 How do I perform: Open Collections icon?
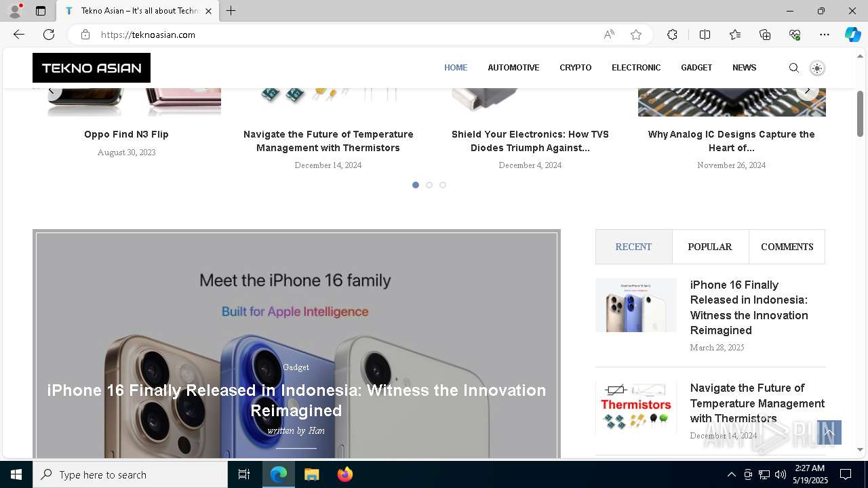pyautogui.click(x=765, y=35)
